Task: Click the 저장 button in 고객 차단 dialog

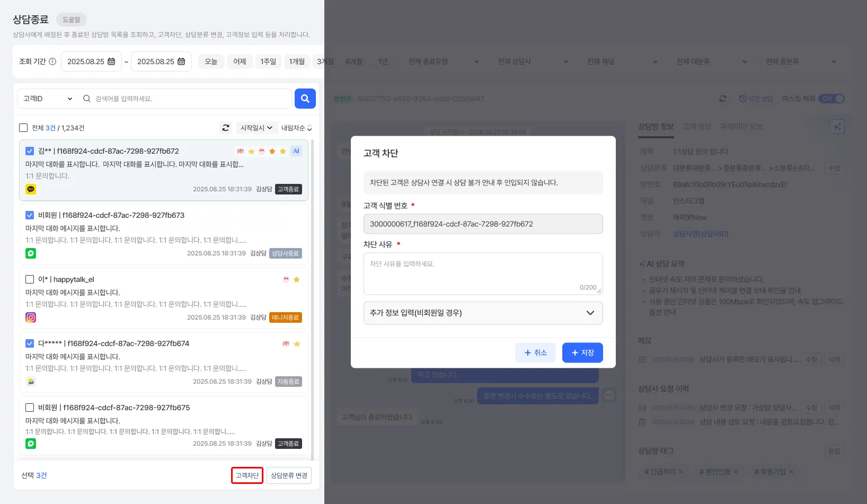Action: pos(582,353)
